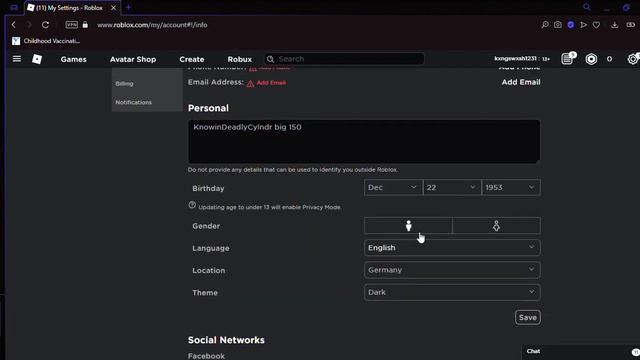The width and height of the screenshot is (640, 360).
Task: Click the Roblox logo icon
Action: (37, 59)
